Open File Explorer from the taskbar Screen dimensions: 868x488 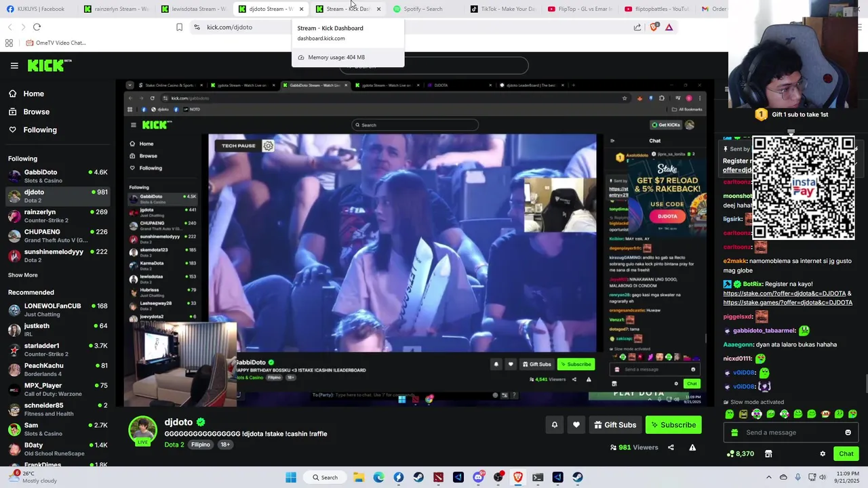[359, 477]
